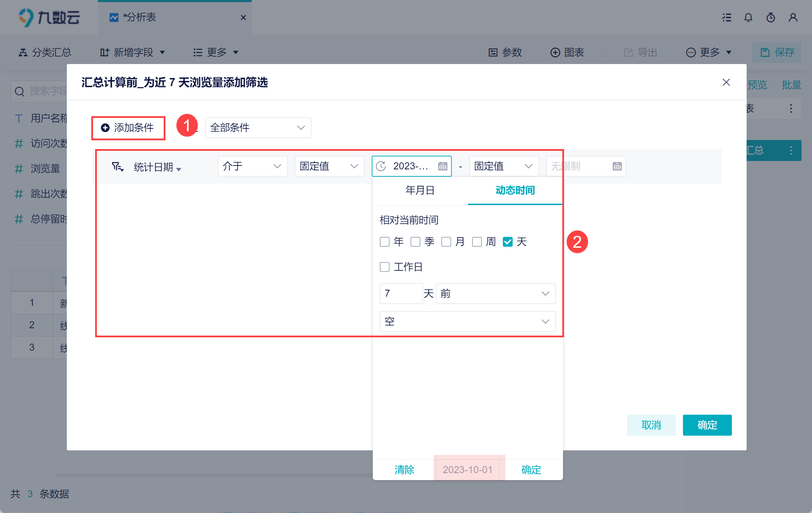Click the notification bell icon

(x=748, y=17)
